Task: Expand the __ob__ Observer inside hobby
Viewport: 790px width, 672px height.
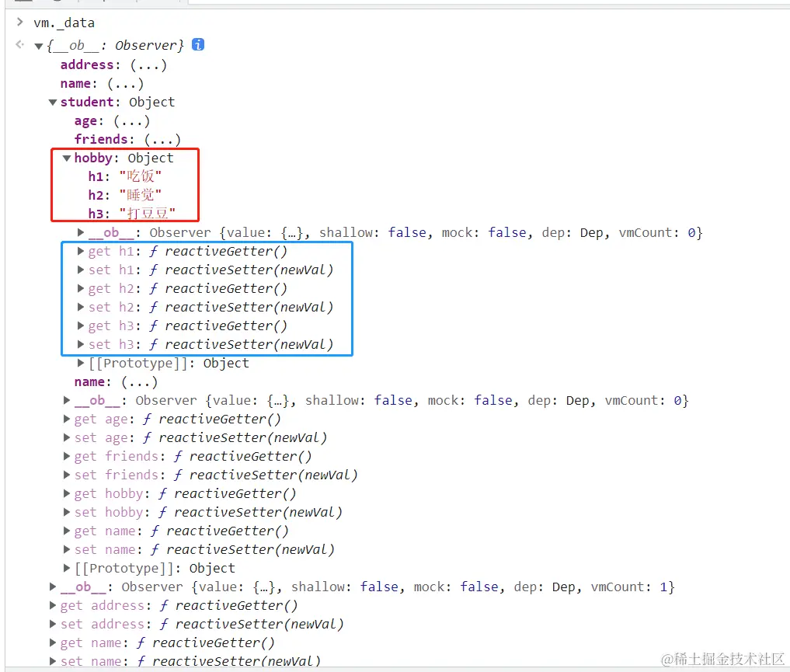Action: tap(81, 232)
